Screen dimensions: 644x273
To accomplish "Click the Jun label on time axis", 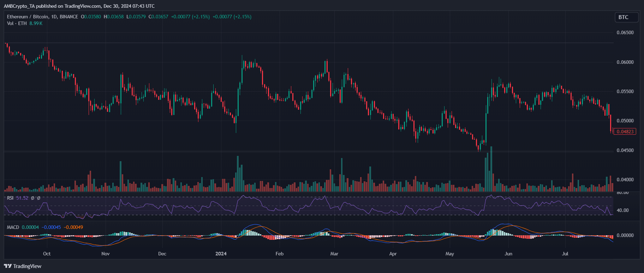I will 508,254.
